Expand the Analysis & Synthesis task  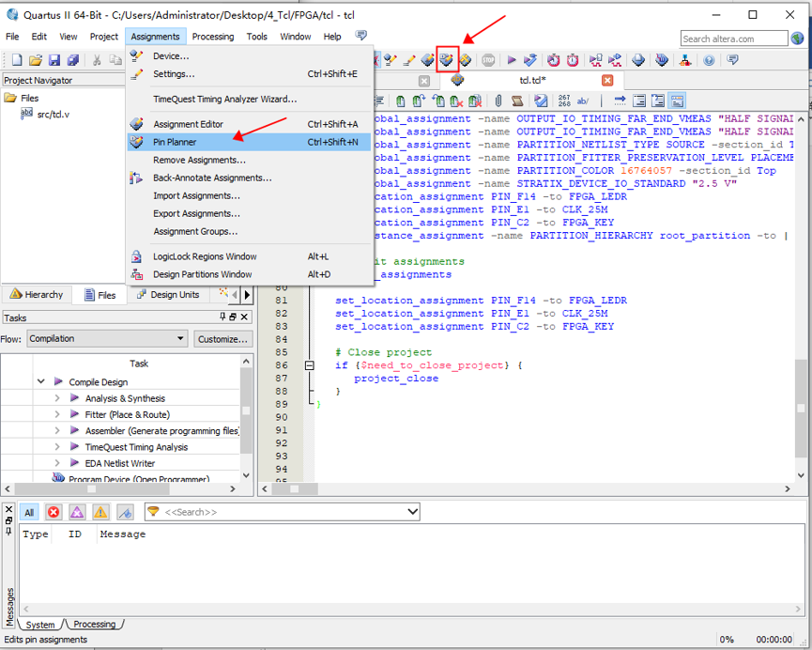coord(57,398)
